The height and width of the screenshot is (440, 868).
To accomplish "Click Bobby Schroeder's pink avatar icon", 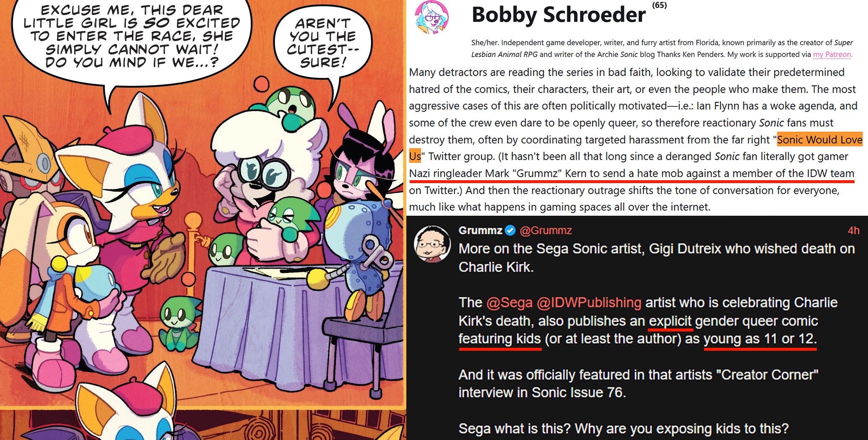I will click(432, 18).
